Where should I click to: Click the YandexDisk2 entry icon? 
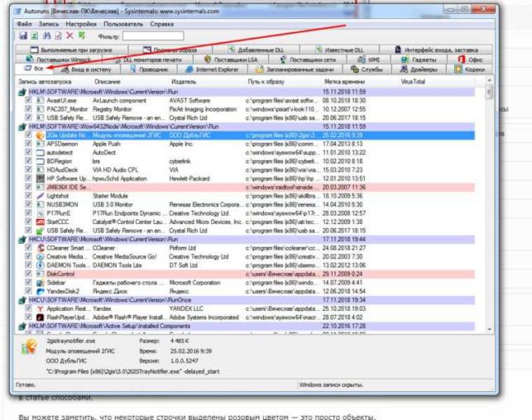point(40,292)
